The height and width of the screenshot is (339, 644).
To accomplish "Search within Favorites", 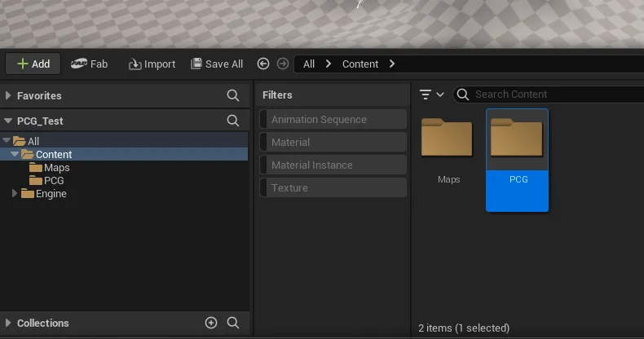I will point(233,95).
